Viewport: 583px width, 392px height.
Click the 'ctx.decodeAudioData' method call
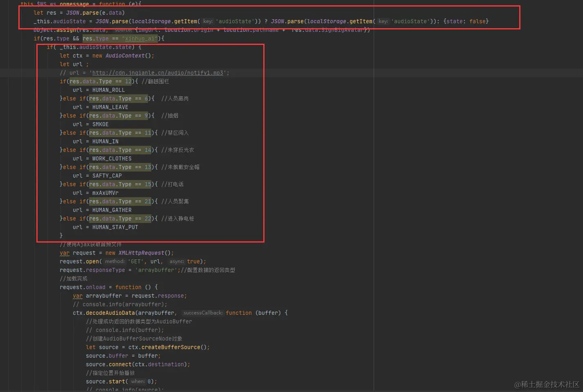coord(104,313)
